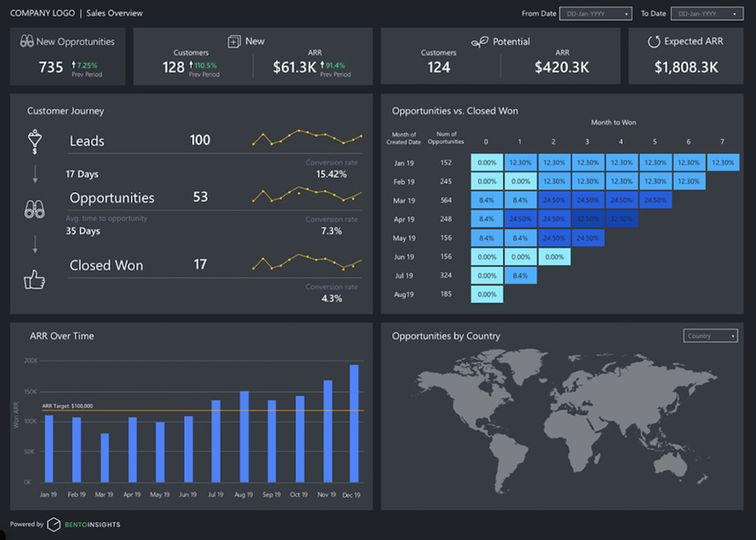Click the Jan 19 month-7 heatmap cell

723,163
